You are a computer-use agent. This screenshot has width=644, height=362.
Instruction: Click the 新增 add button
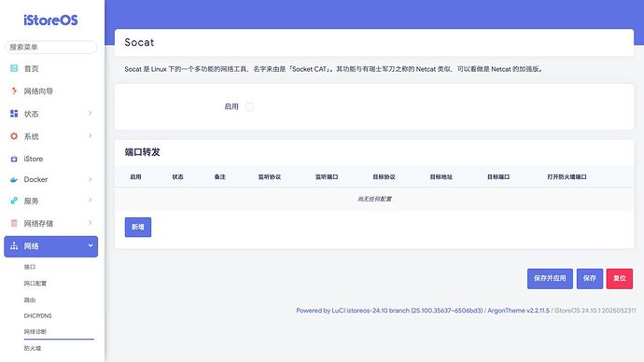tap(138, 227)
